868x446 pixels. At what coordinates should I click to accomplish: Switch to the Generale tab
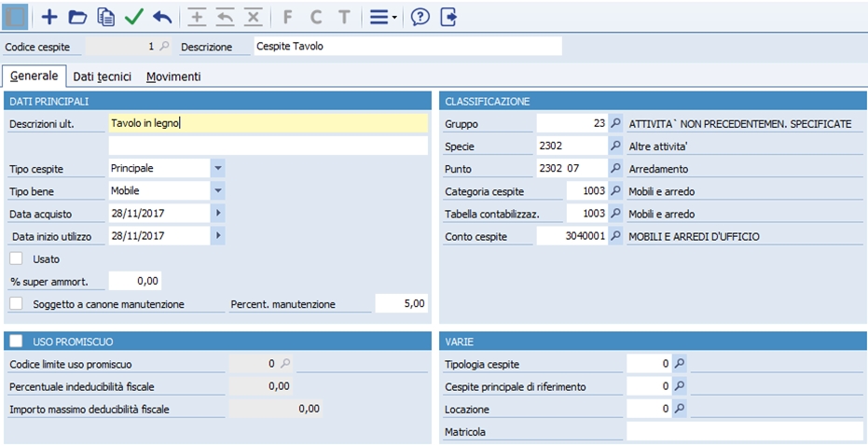(x=34, y=76)
